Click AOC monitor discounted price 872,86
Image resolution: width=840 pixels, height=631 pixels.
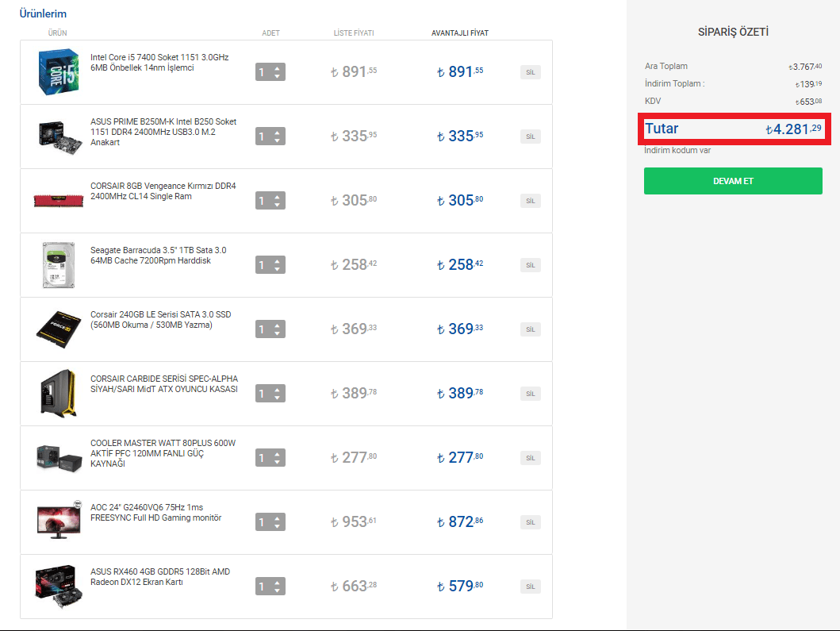point(459,521)
